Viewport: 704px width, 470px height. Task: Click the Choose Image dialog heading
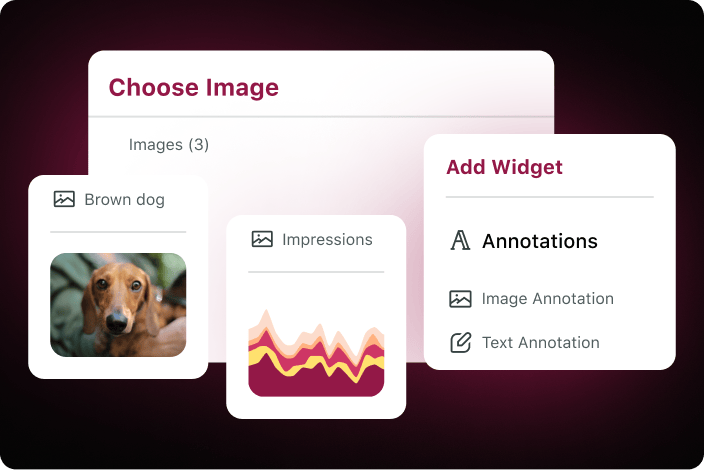pos(194,87)
